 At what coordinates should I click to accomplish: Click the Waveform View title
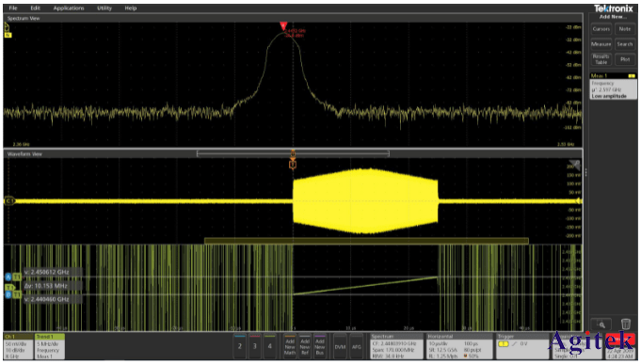[24, 154]
